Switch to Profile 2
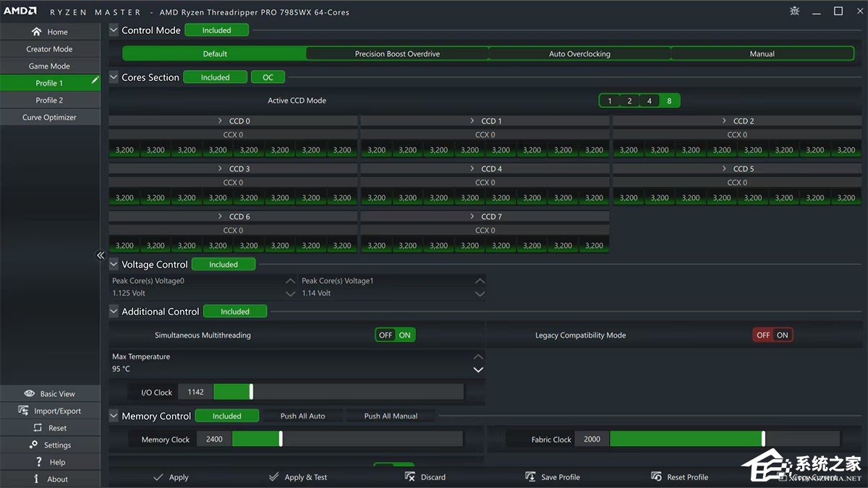 (50, 100)
